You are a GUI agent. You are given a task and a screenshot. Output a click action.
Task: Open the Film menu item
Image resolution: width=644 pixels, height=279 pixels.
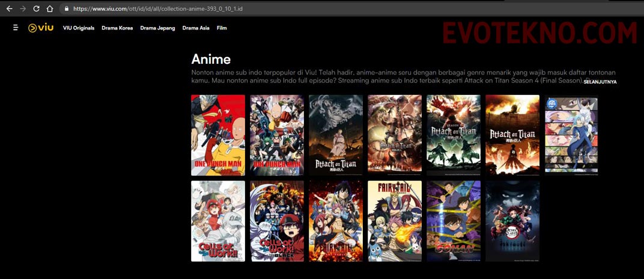pyautogui.click(x=222, y=28)
